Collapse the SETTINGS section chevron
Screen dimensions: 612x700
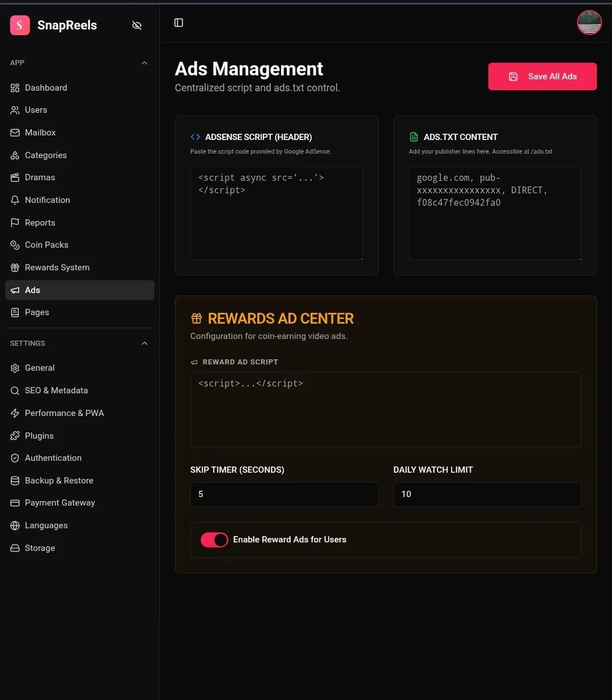(144, 344)
